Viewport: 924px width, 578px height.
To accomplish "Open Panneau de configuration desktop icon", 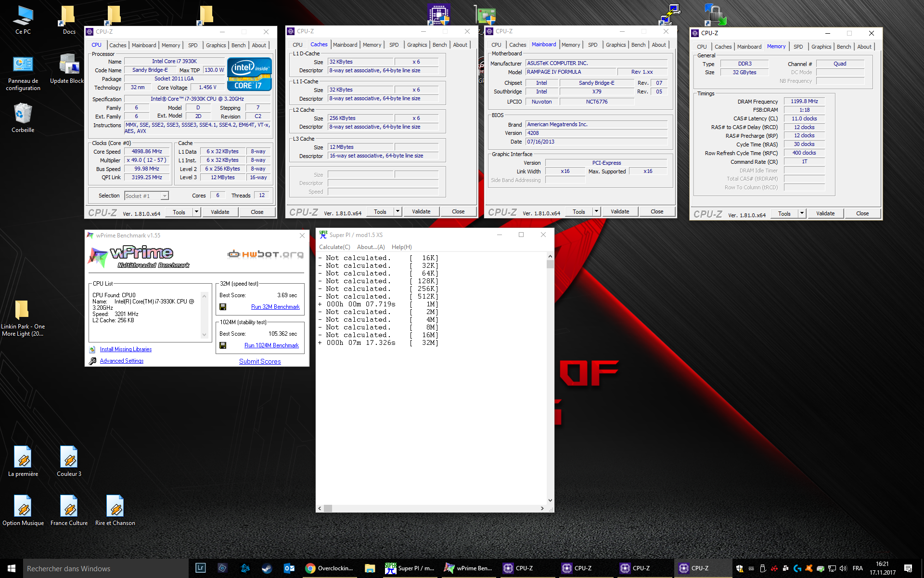I will pos(23,73).
